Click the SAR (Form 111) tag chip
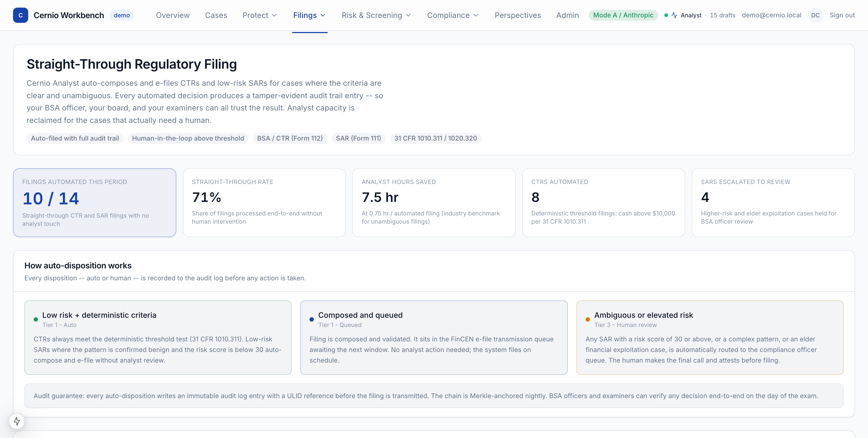 click(x=359, y=138)
